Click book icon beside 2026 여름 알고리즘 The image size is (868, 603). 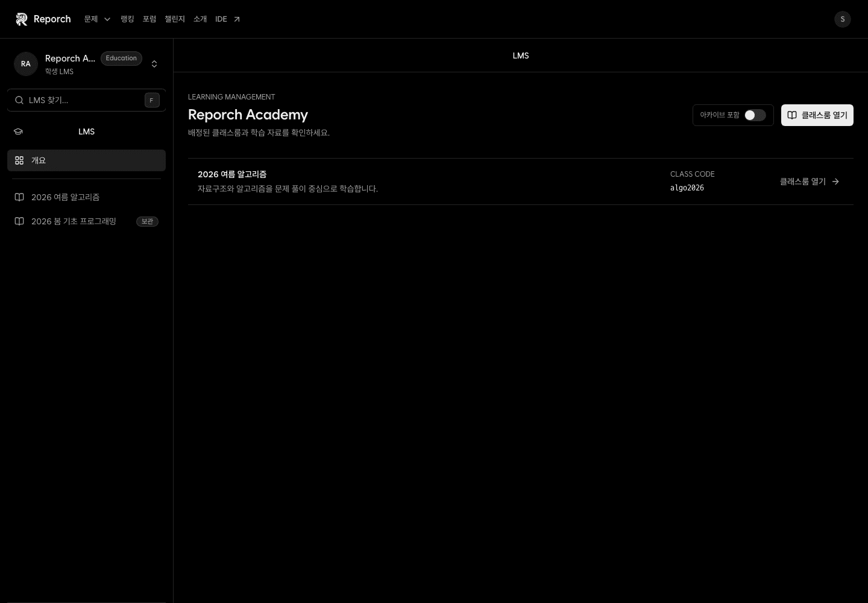pyautogui.click(x=19, y=197)
